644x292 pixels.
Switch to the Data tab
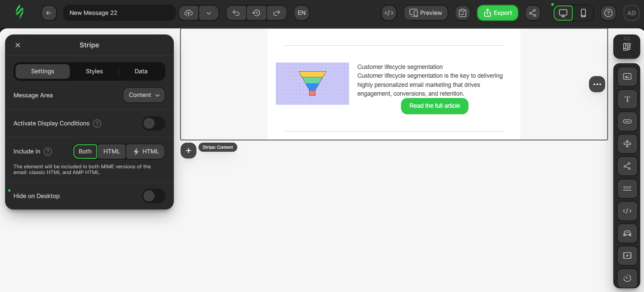pyautogui.click(x=141, y=71)
